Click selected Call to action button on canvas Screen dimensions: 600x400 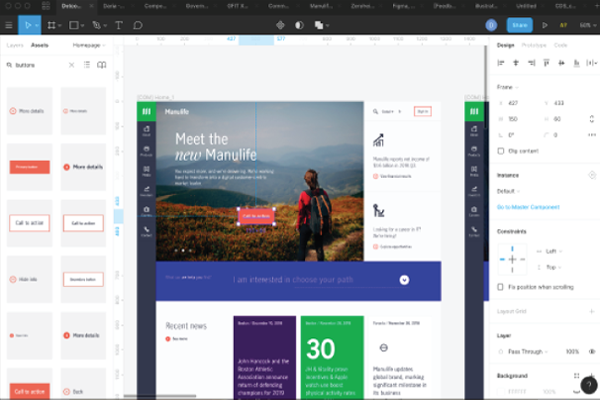[256, 216]
